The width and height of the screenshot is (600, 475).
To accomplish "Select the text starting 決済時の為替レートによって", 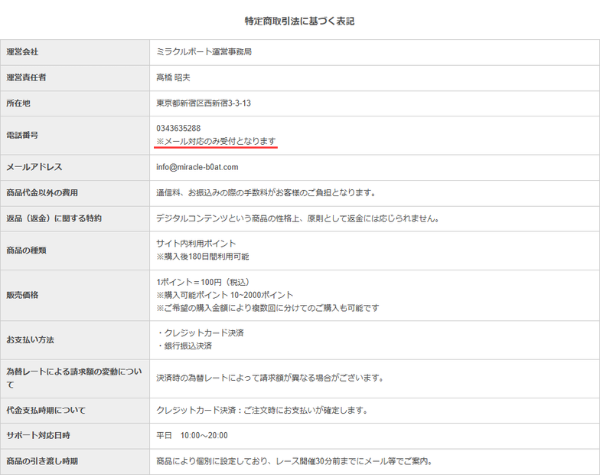I will point(270,378).
